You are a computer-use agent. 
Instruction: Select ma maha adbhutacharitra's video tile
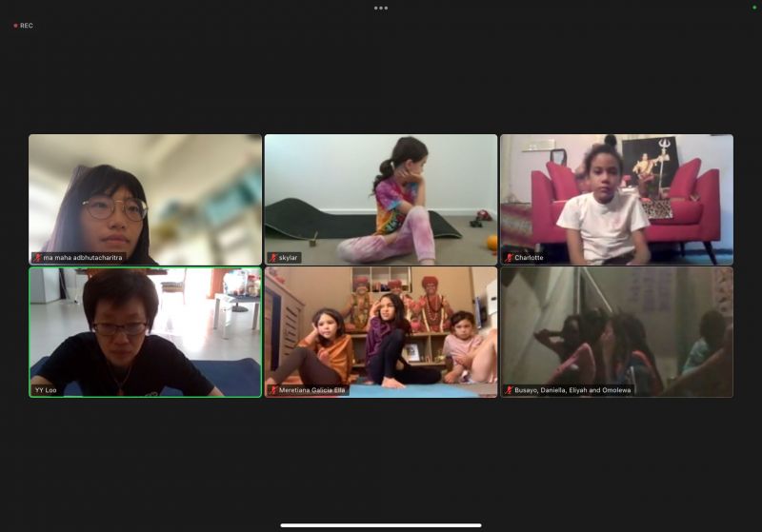(146, 200)
